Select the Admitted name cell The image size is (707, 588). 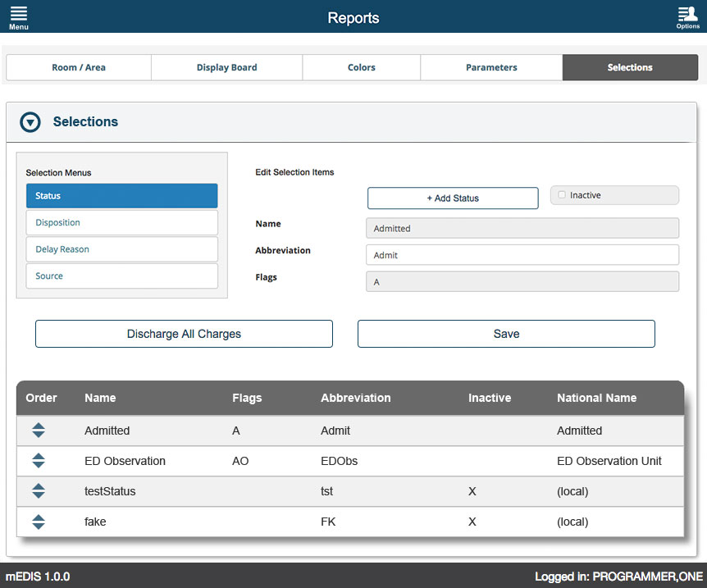click(x=107, y=431)
